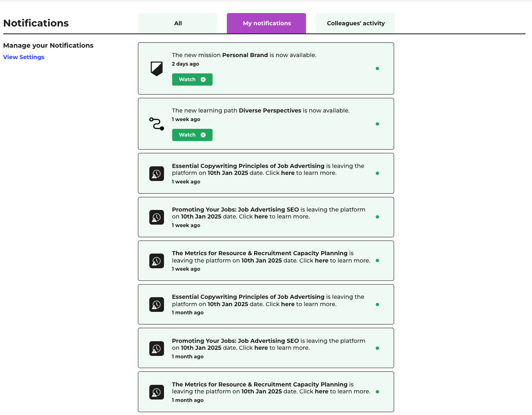532x415 pixels.
Task: Click unread dot on 1 month ago Essential Copywriting notification
Action: click(x=377, y=305)
